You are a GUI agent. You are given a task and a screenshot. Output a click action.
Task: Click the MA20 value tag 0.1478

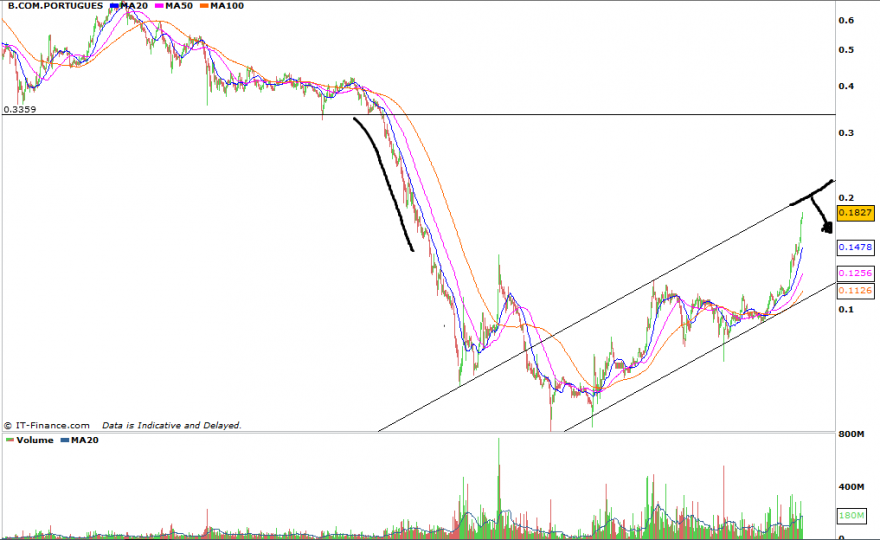click(x=855, y=247)
